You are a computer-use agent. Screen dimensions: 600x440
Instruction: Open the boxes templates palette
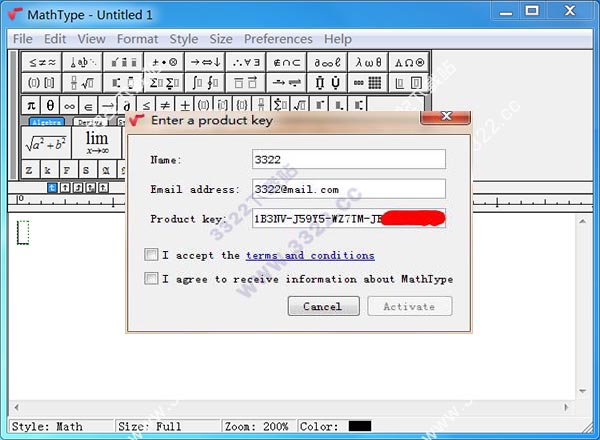tap(409, 83)
